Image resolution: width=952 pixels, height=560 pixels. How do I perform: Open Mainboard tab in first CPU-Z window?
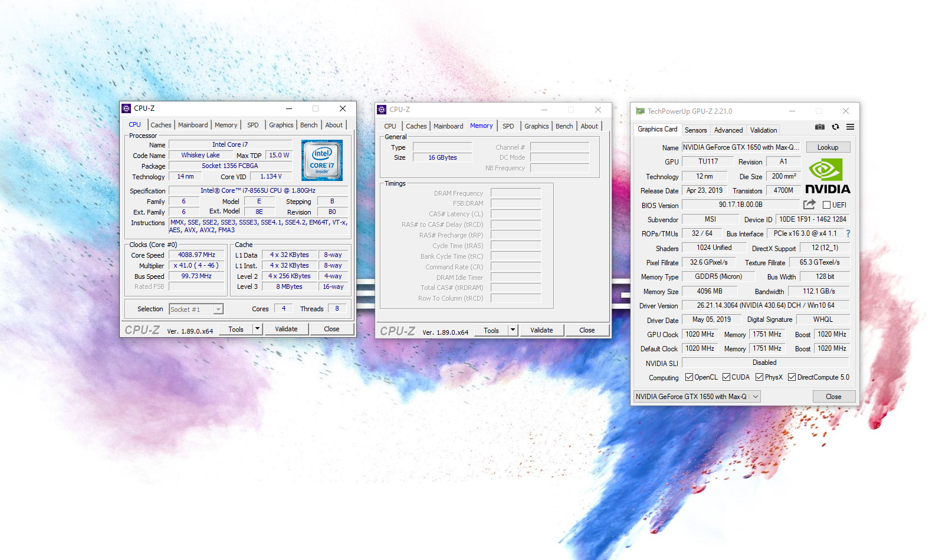193,125
